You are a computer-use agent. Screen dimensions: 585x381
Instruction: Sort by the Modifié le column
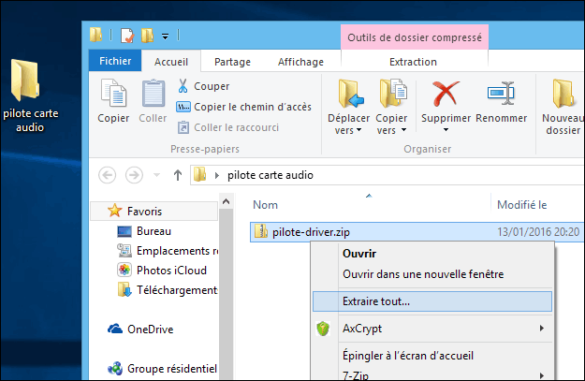(522, 205)
